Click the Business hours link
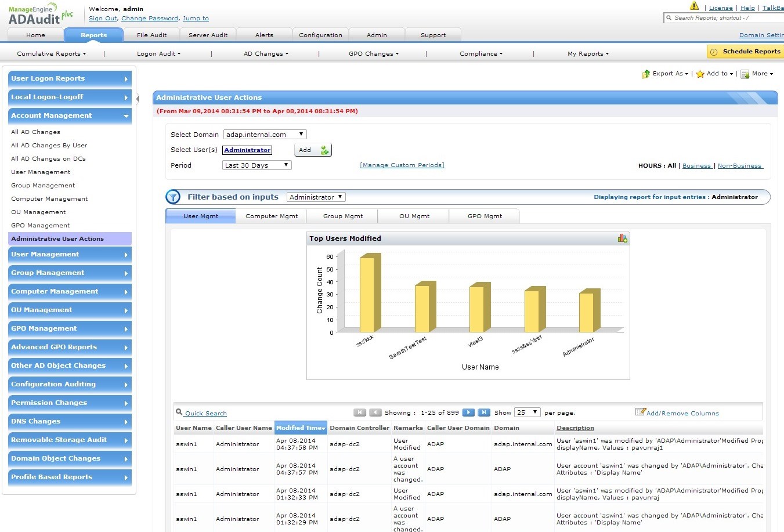The width and height of the screenshot is (784, 532). (696, 166)
